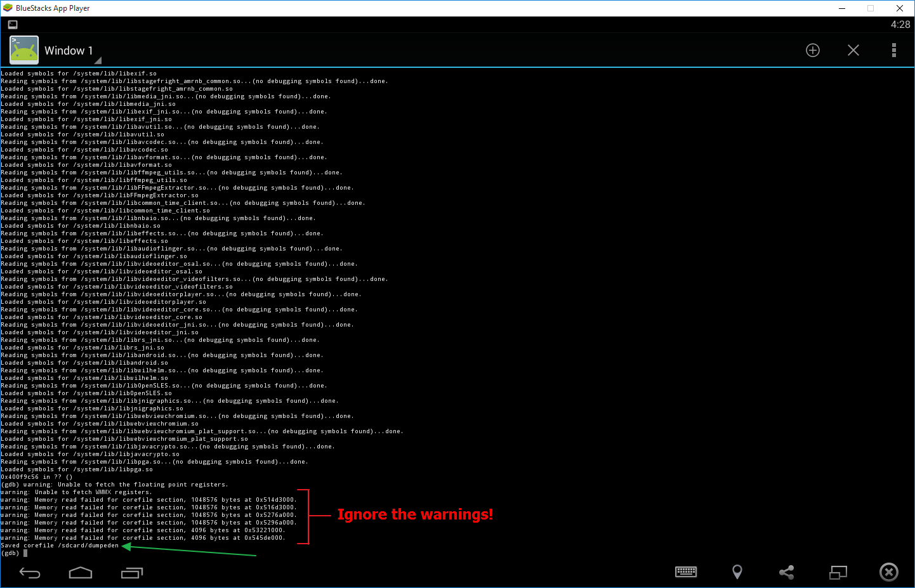The height and width of the screenshot is (588, 915).
Task: Maximize the BlueStacks App Player window
Action: 871,8
